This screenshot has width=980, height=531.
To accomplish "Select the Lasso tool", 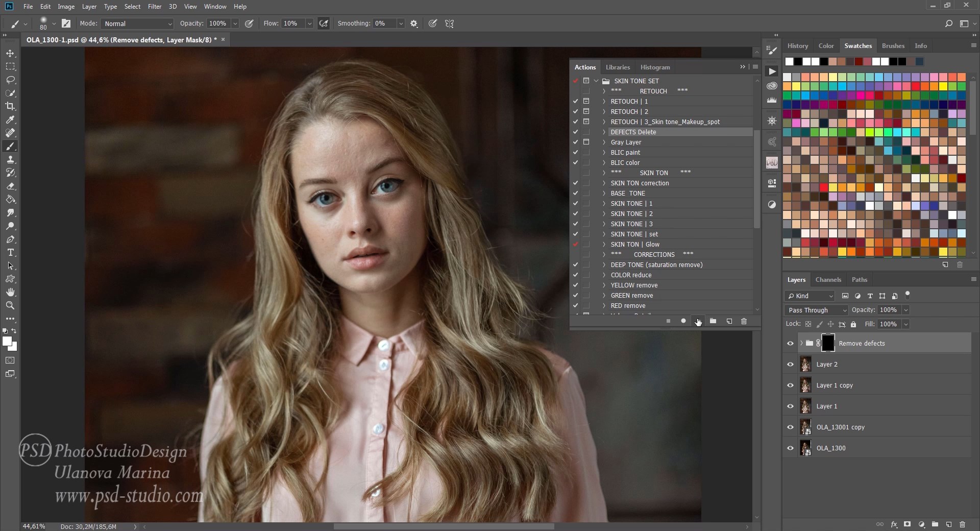I will click(x=10, y=80).
